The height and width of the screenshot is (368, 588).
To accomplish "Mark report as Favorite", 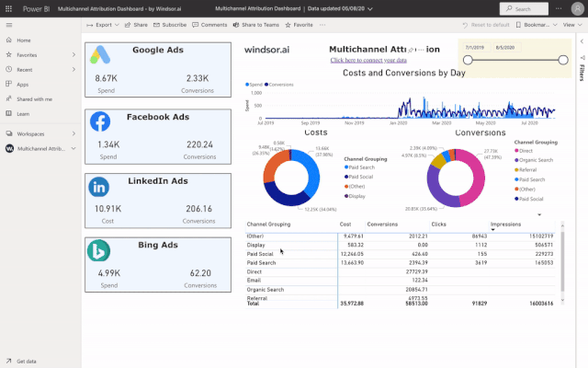I will tap(299, 25).
